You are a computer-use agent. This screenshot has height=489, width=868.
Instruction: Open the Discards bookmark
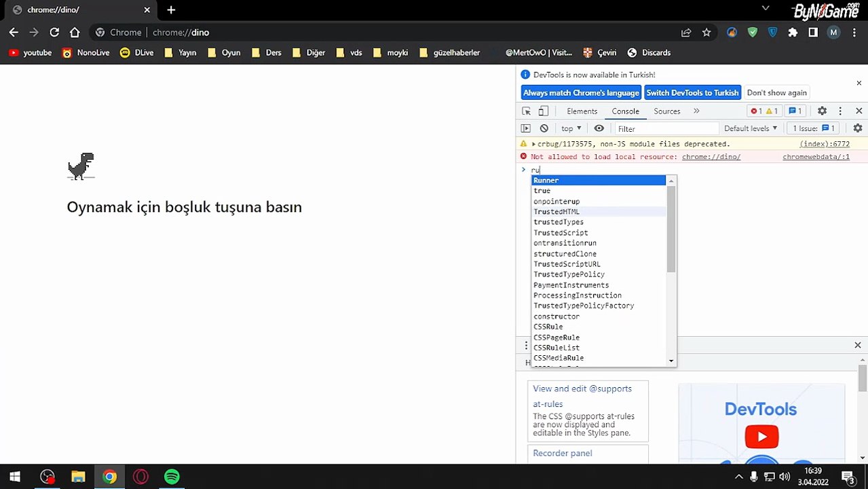[649, 52]
